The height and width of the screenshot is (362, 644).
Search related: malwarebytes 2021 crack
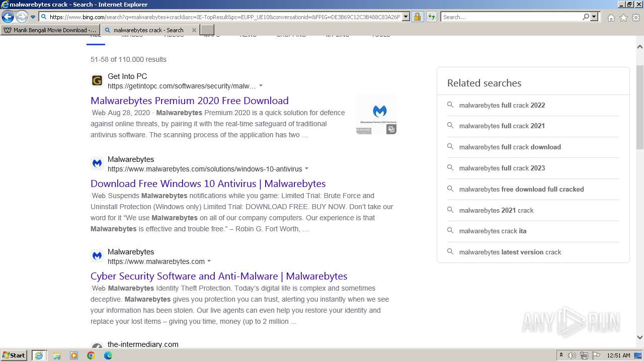click(x=497, y=210)
